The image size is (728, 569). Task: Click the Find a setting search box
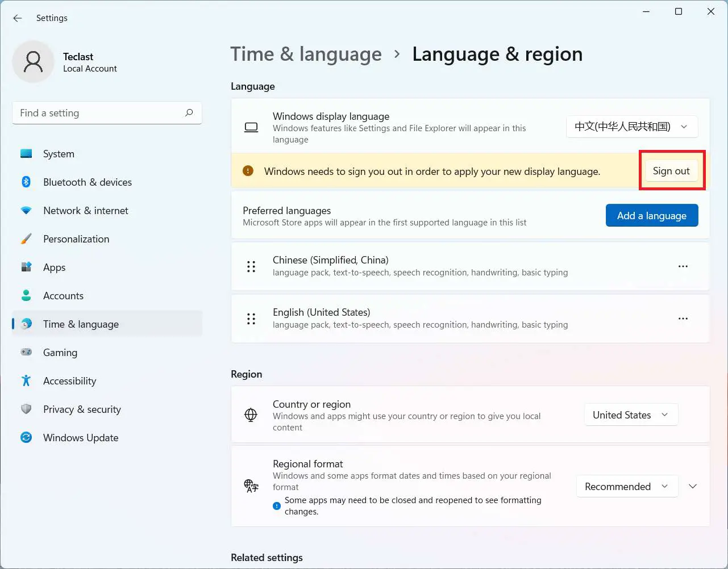pyautogui.click(x=99, y=113)
